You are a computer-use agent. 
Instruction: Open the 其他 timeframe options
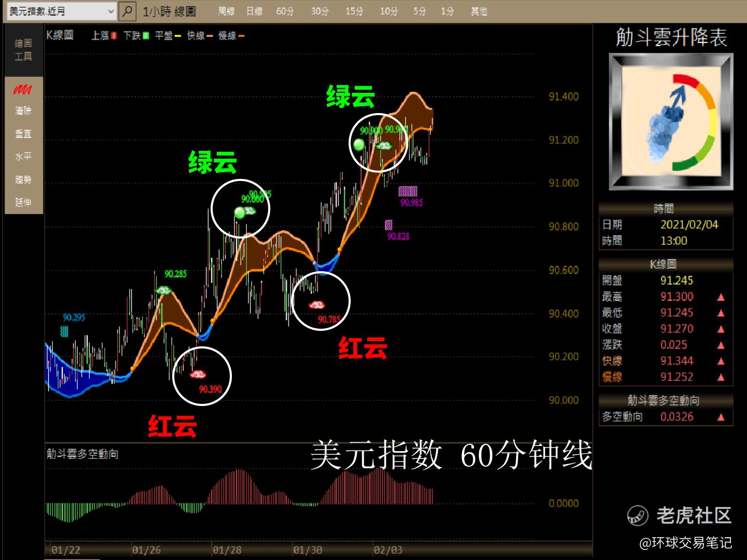pyautogui.click(x=479, y=11)
